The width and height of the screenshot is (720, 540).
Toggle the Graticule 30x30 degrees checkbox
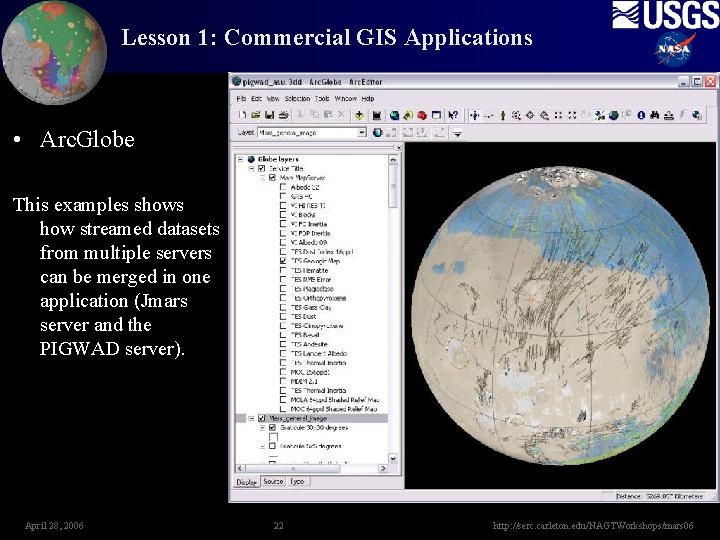272,428
